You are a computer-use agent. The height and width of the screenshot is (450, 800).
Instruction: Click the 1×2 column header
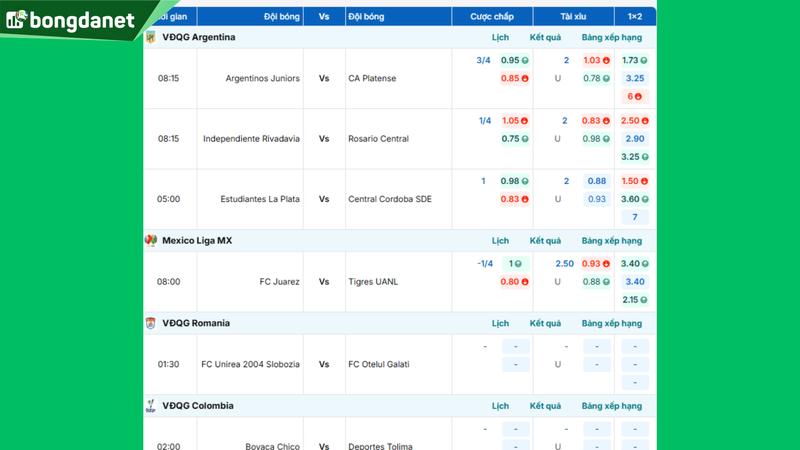tap(635, 17)
